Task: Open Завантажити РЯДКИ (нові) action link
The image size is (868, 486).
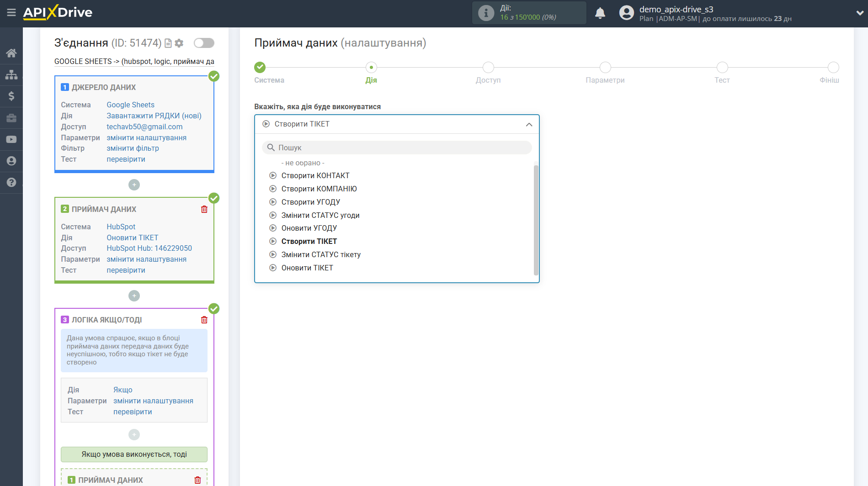Action: point(154,116)
